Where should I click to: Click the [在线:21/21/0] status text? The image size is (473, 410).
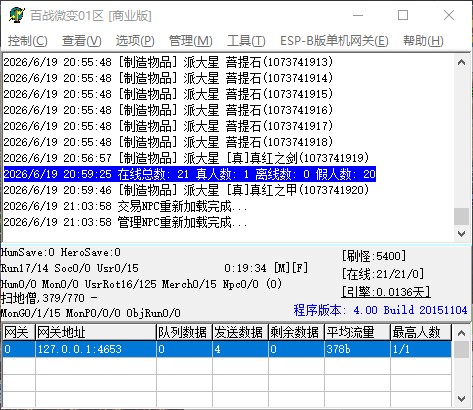point(383,274)
